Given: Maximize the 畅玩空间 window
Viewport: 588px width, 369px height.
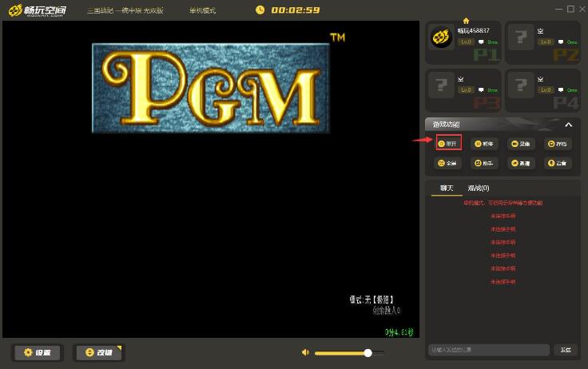Looking at the screenshot, I should click(x=570, y=9).
